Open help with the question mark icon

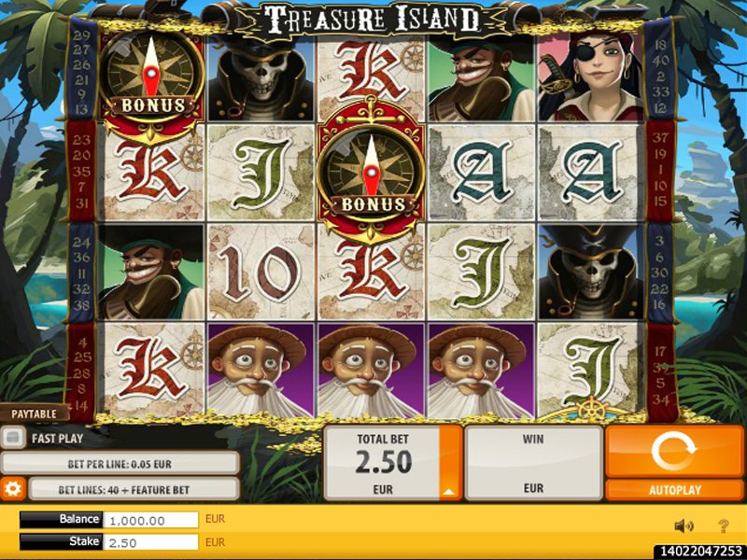[724, 525]
